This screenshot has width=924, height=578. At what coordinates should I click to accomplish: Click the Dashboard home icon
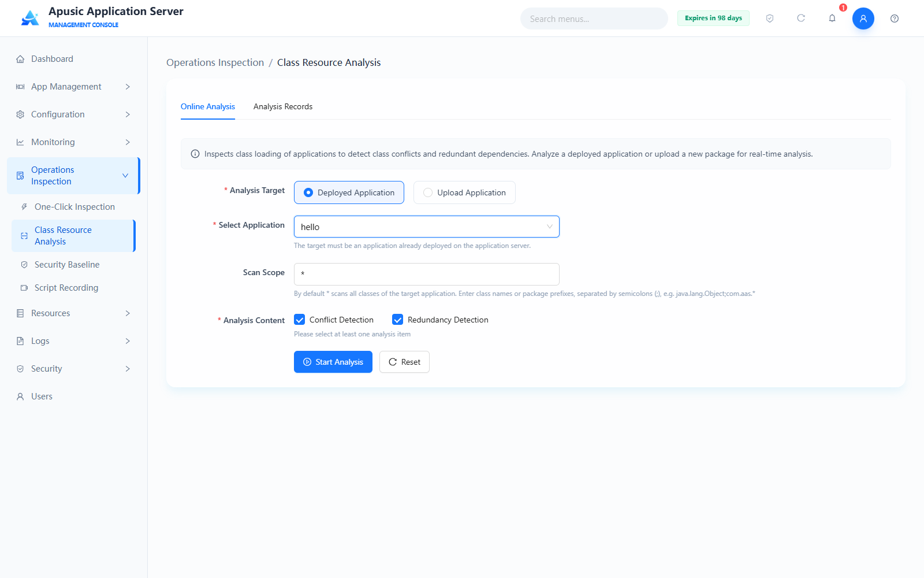coord(20,59)
